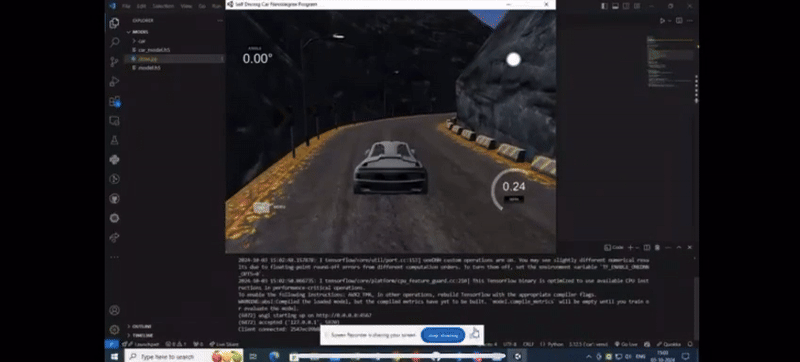Click the Stop sharing button

coord(443,335)
